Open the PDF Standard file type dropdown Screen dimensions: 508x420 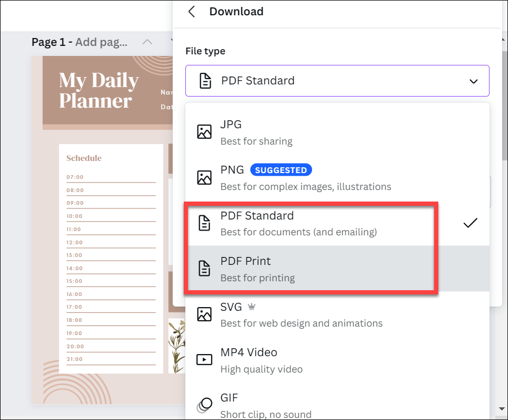point(337,81)
